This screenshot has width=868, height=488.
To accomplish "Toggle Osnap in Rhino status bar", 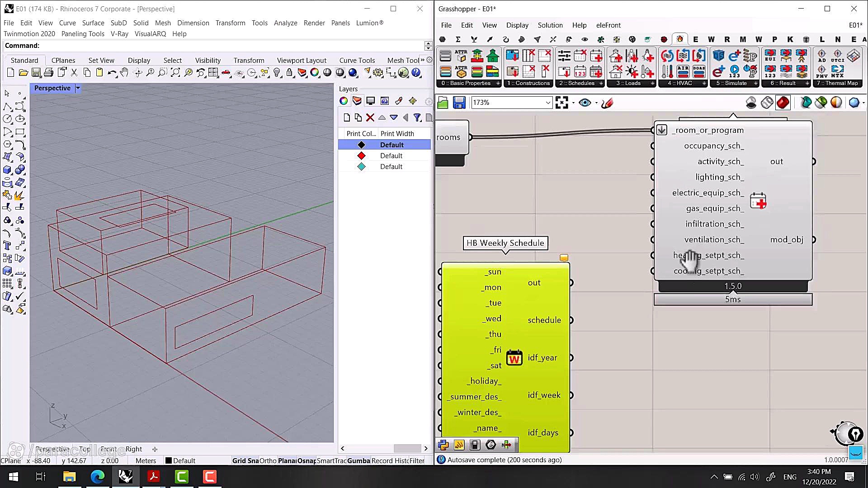I will pos(307,460).
